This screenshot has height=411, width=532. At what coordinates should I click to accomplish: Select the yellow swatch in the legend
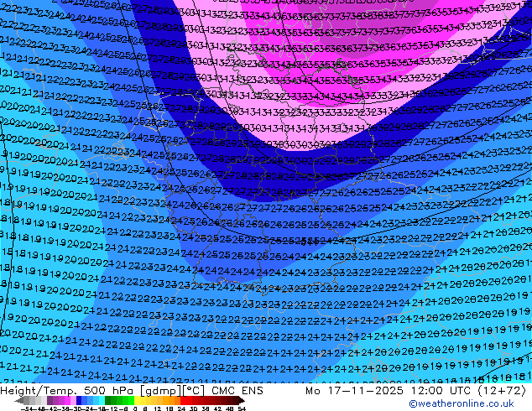point(137,400)
